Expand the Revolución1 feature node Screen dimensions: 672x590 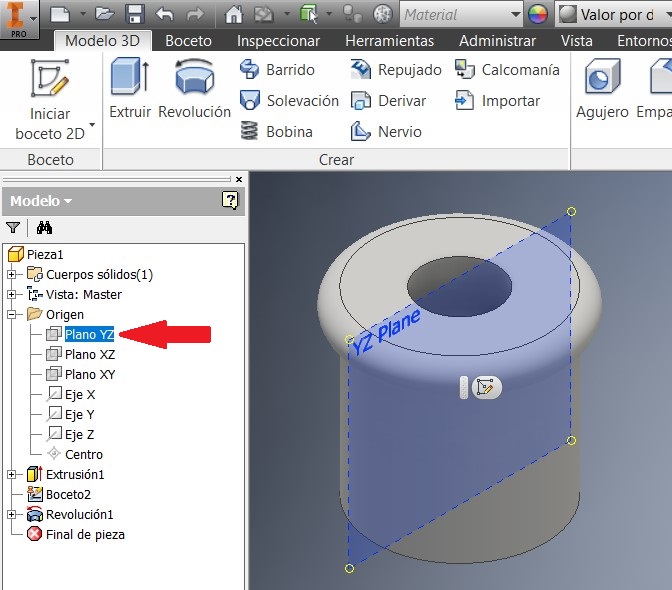pyautogui.click(x=12, y=515)
